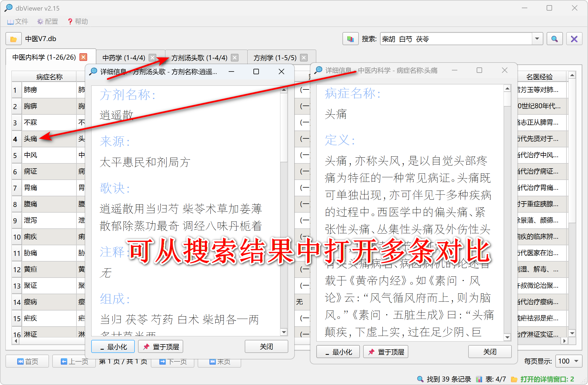588x385 pixels.
Task: Click the purple X clear search icon
Action: click(574, 39)
